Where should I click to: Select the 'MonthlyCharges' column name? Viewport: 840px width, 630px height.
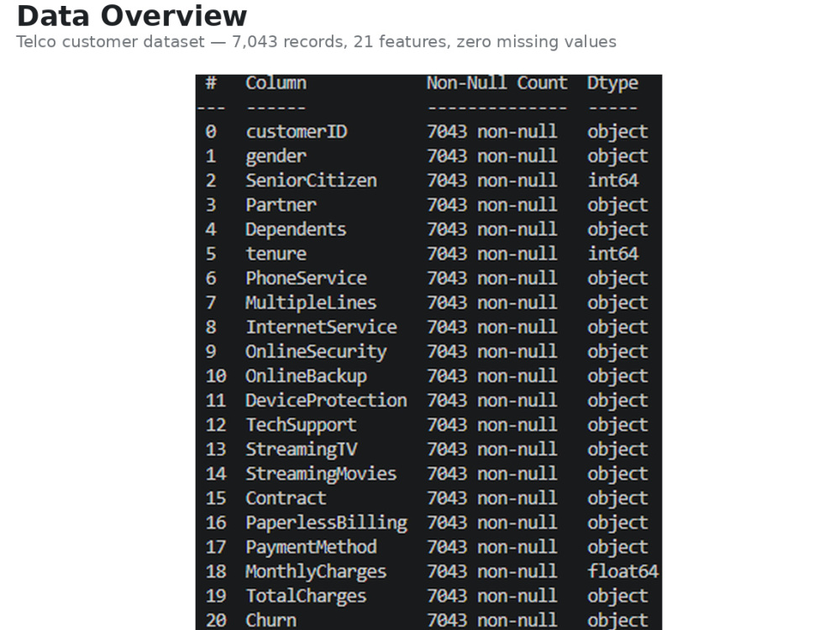tap(316, 573)
